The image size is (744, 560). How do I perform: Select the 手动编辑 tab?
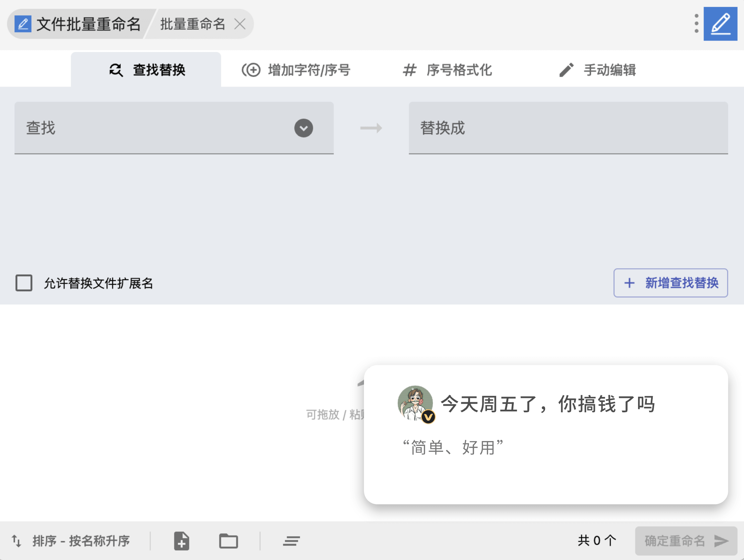click(x=597, y=70)
